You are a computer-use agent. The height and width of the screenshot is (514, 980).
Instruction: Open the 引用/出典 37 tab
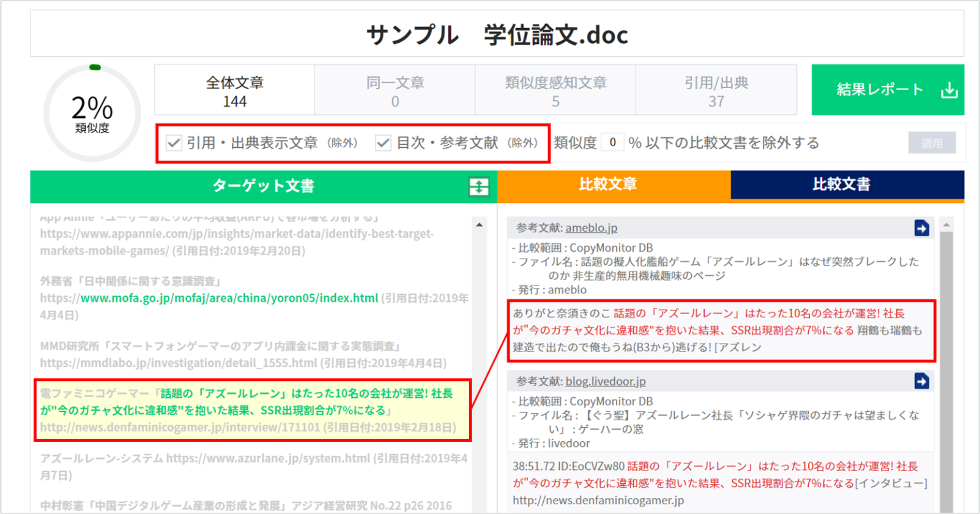[x=716, y=90]
